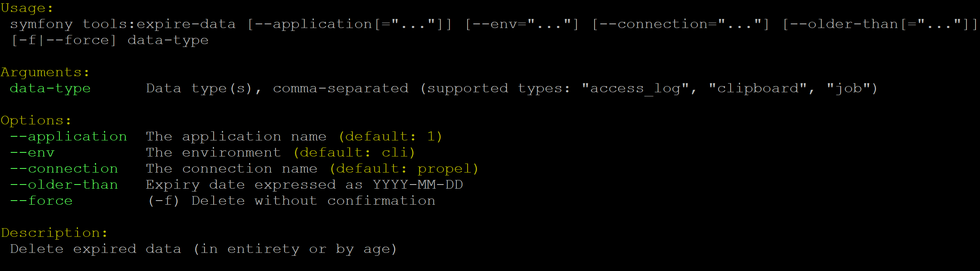Click the "YYYY-MM-DD" date format text
Image resolution: width=980 pixels, height=271 pixels.
tap(417, 185)
